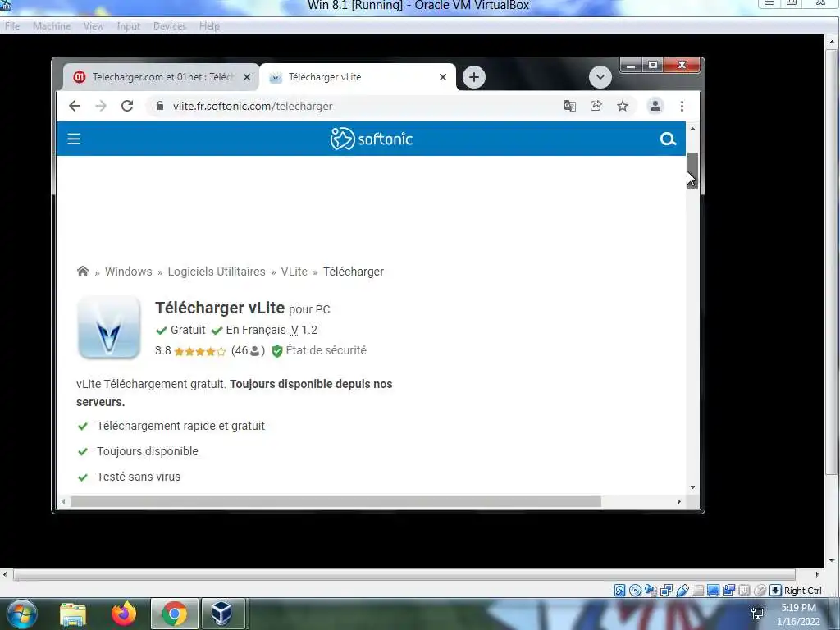Click VirtualBox hard disk status icon

pos(620,591)
